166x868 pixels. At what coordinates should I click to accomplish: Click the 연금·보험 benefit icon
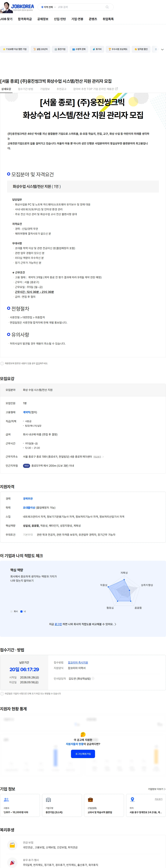tap(12, 845)
